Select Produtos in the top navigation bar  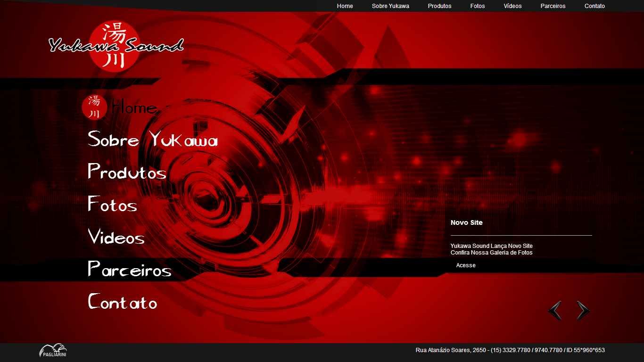point(439,6)
